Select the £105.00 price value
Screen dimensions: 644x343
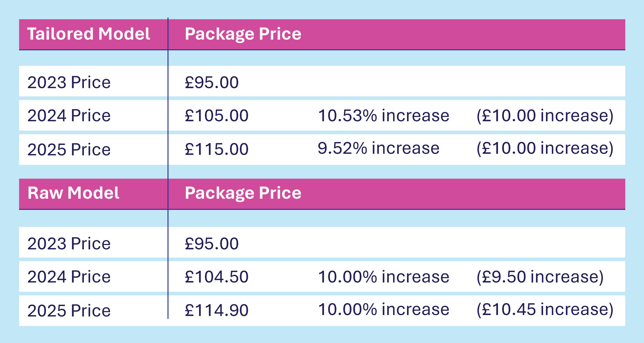[217, 116]
